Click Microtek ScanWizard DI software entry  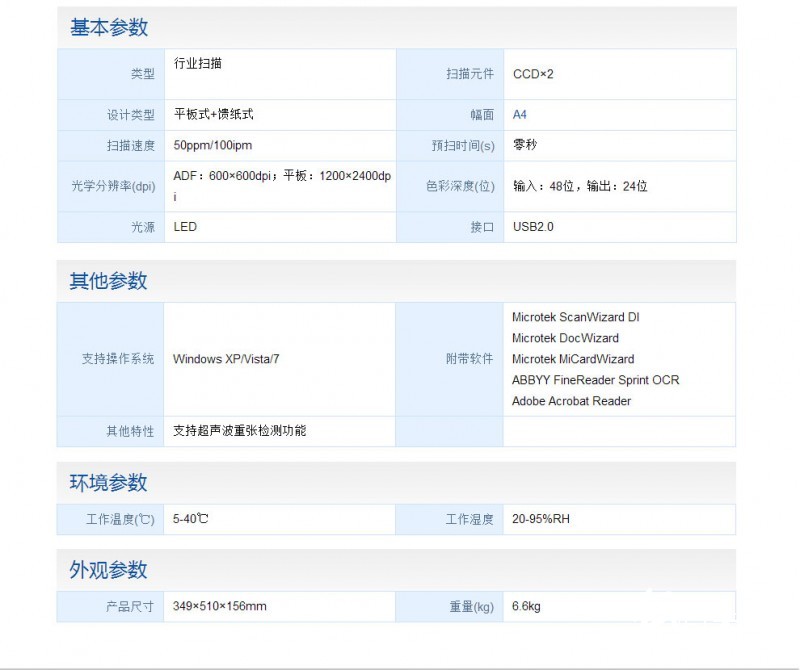point(575,317)
